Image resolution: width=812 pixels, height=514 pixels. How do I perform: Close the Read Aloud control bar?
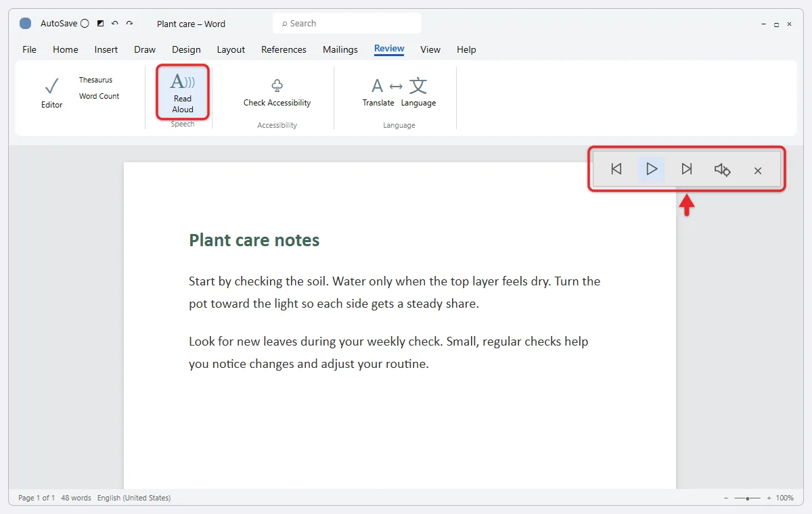click(758, 170)
